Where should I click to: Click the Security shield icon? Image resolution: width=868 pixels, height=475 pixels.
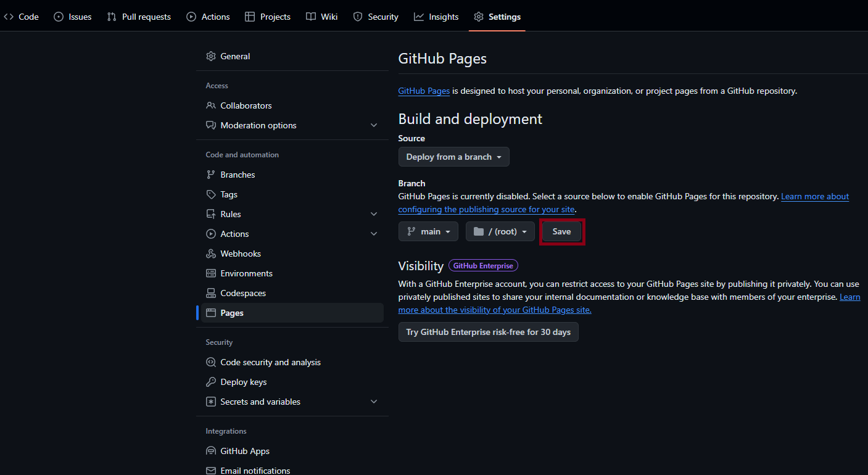(x=358, y=17)
